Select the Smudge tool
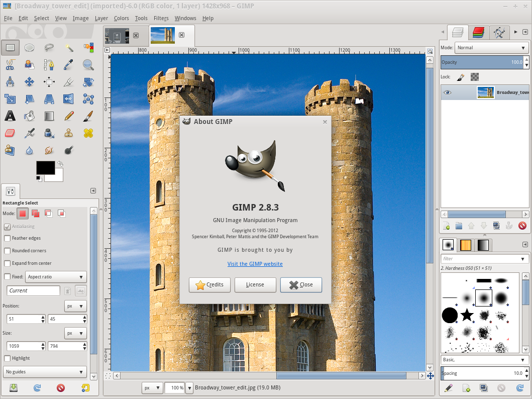The width and height of the screenshot is (532, 399). coord(49,150)
